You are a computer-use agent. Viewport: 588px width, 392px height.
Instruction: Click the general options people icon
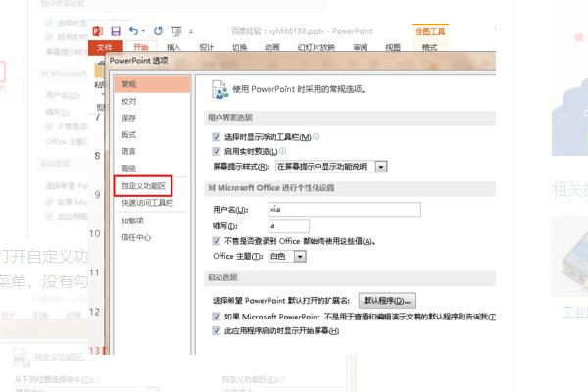click(x=220, y=90)
